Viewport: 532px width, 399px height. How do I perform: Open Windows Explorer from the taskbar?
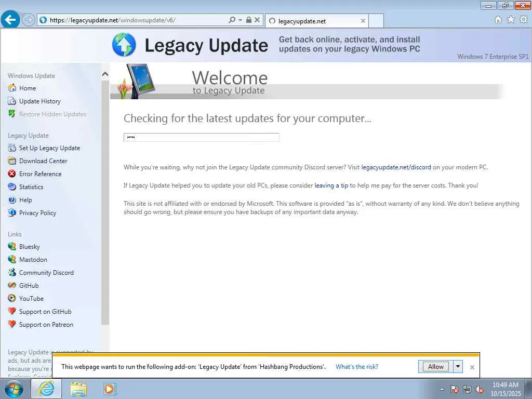coord(78,389)
